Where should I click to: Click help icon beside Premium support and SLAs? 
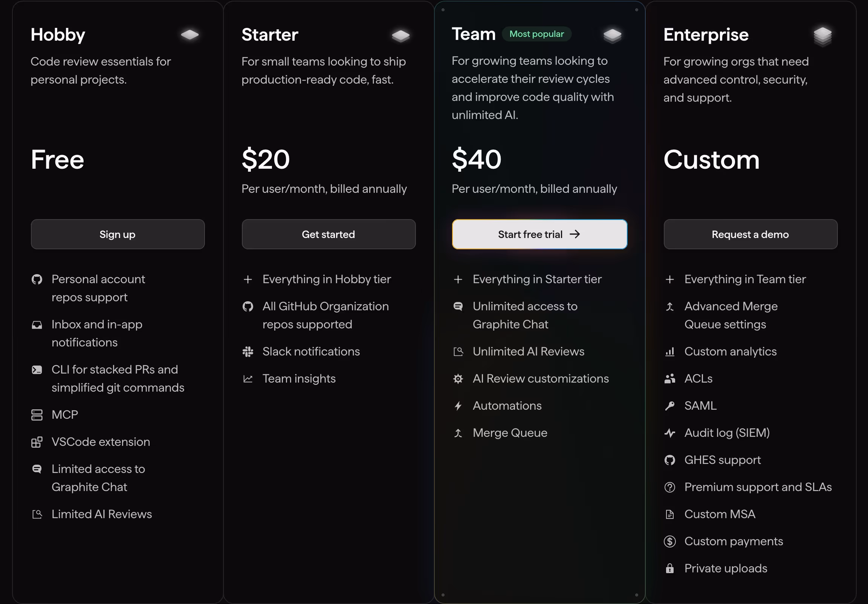(669, 487)
